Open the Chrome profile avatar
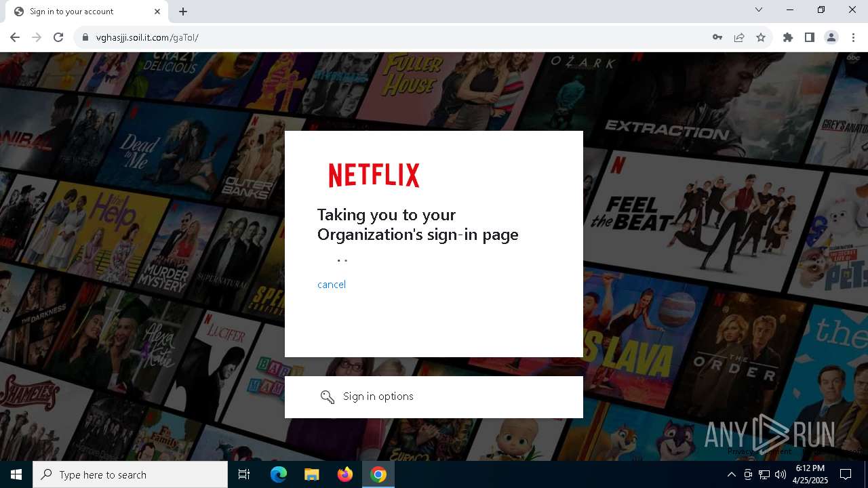The height and width of the screenshot is (488, 868). [831, 37]
